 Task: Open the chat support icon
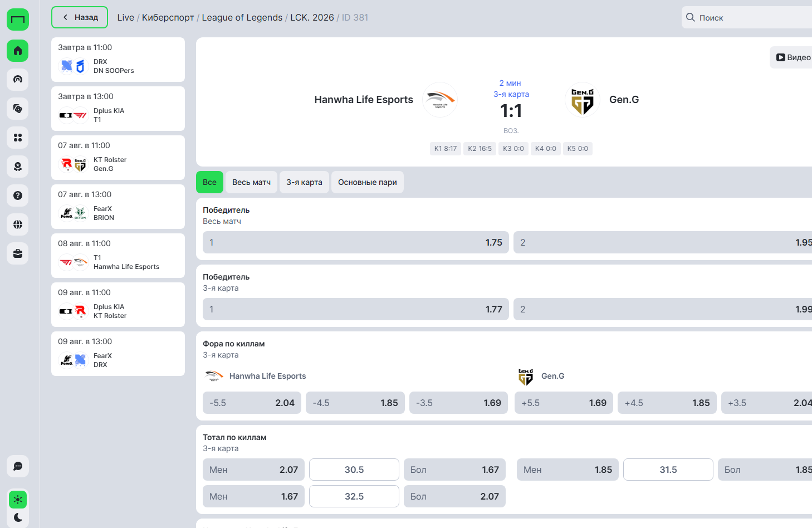[x=18, y=466]
